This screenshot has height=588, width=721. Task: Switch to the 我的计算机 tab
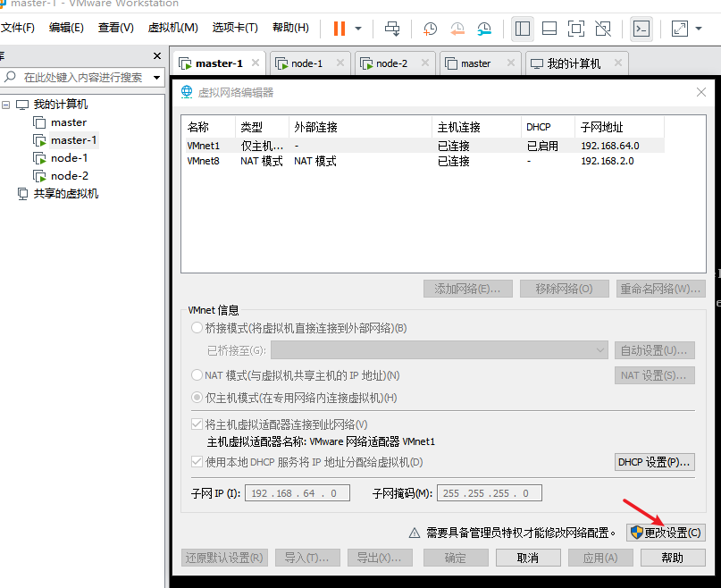coord(574,63)
